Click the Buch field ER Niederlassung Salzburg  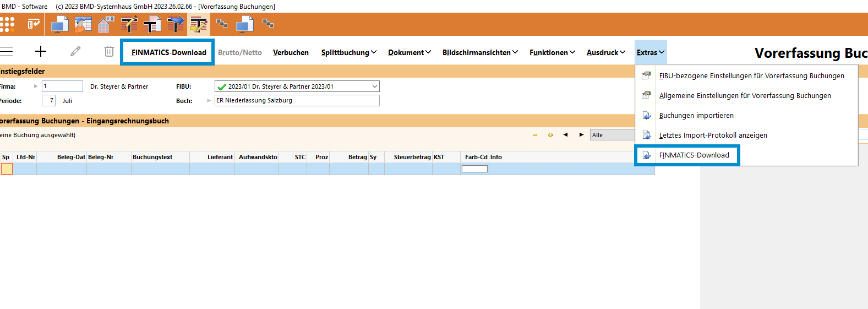[x=297, y=100]
